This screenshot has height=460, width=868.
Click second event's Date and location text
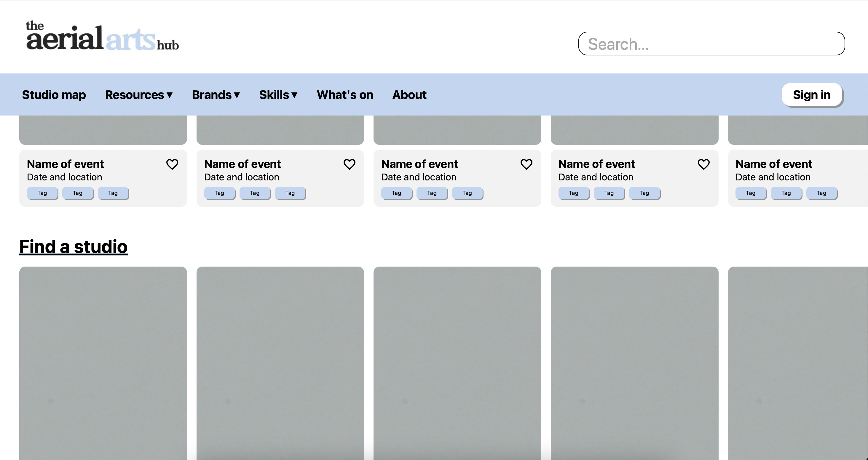242,177
